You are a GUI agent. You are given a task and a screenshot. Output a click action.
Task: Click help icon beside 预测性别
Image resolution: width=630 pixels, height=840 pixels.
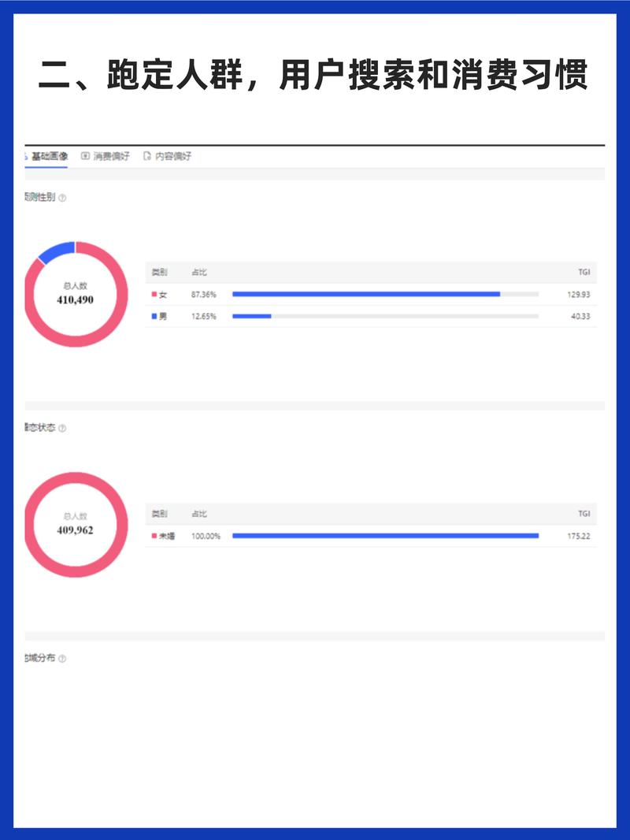[x=62, y=199]
